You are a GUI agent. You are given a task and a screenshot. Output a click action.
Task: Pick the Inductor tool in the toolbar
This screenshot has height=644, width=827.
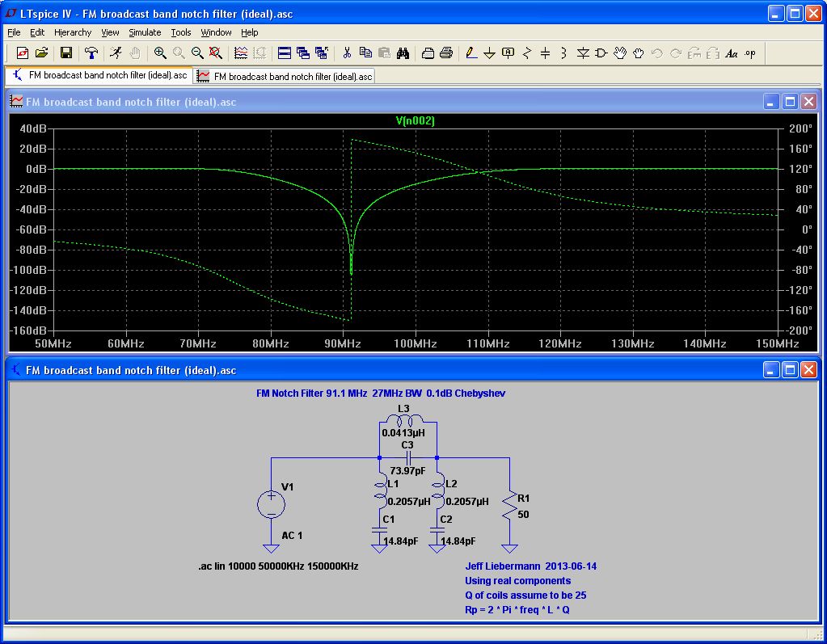tap(563, 53)
